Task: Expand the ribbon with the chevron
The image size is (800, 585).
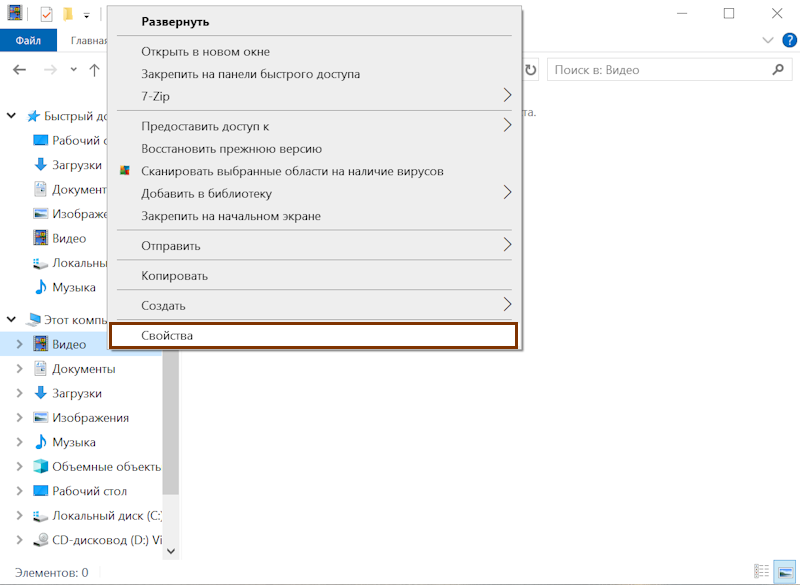Action: [x=767, y=40]
